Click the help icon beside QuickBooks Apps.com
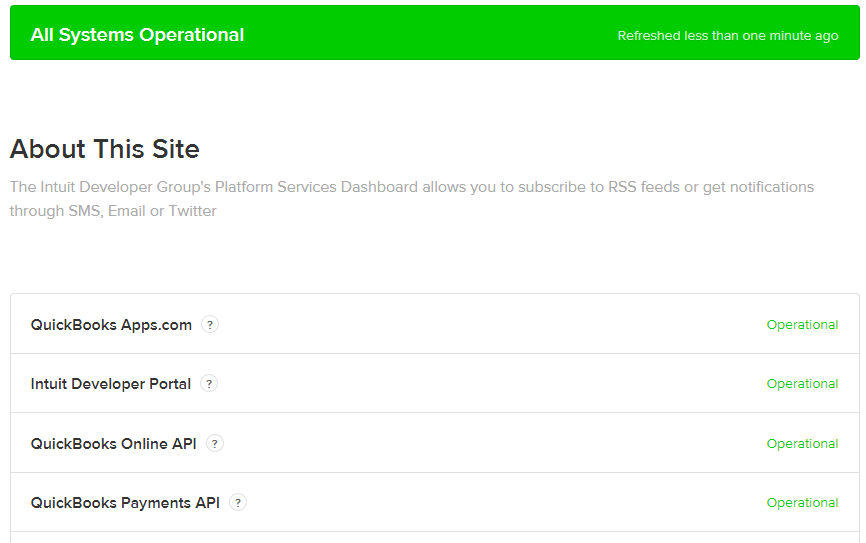 (x=210, y=325)
